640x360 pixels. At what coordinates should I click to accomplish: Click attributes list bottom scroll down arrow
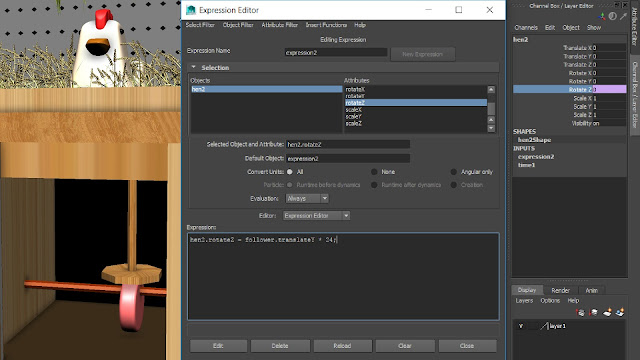491,128
